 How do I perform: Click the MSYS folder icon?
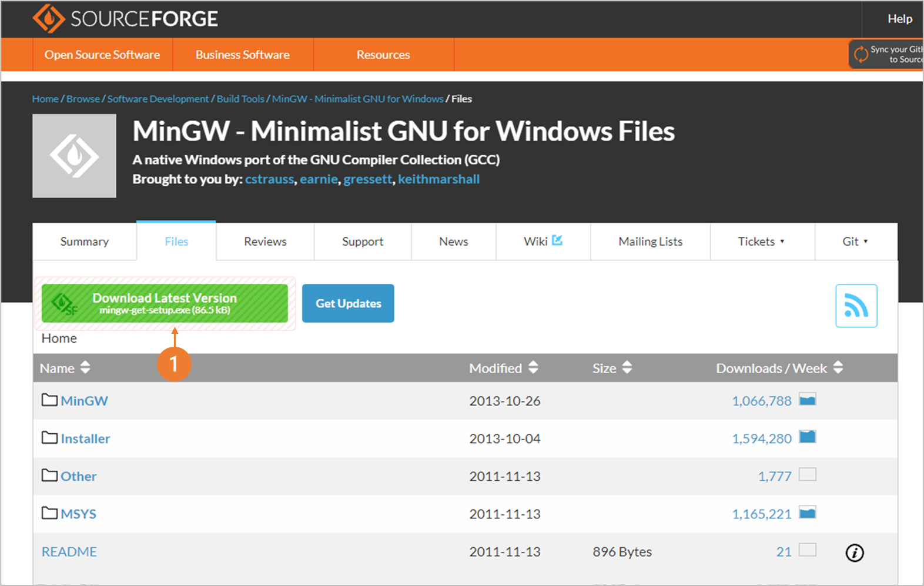tap(49, 513)
